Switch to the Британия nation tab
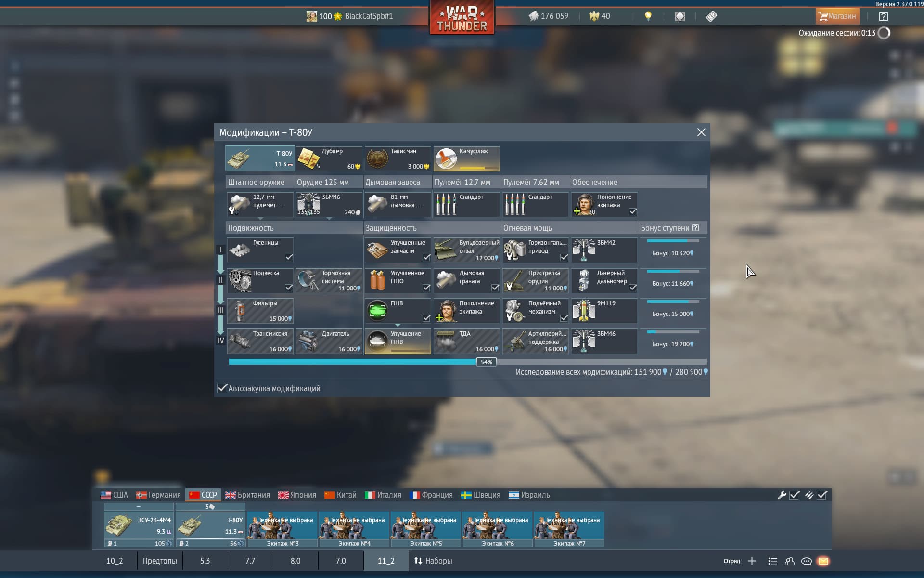 click(x=247, y=495)
